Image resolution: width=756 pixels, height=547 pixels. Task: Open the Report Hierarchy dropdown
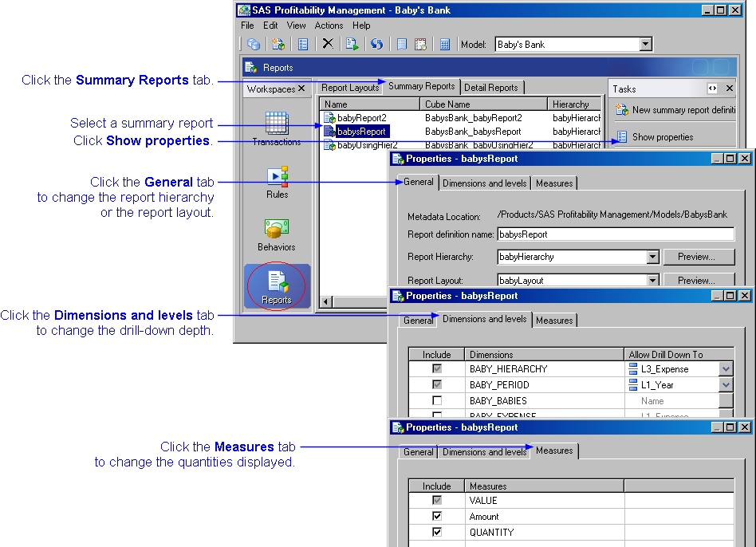point(653,257)
